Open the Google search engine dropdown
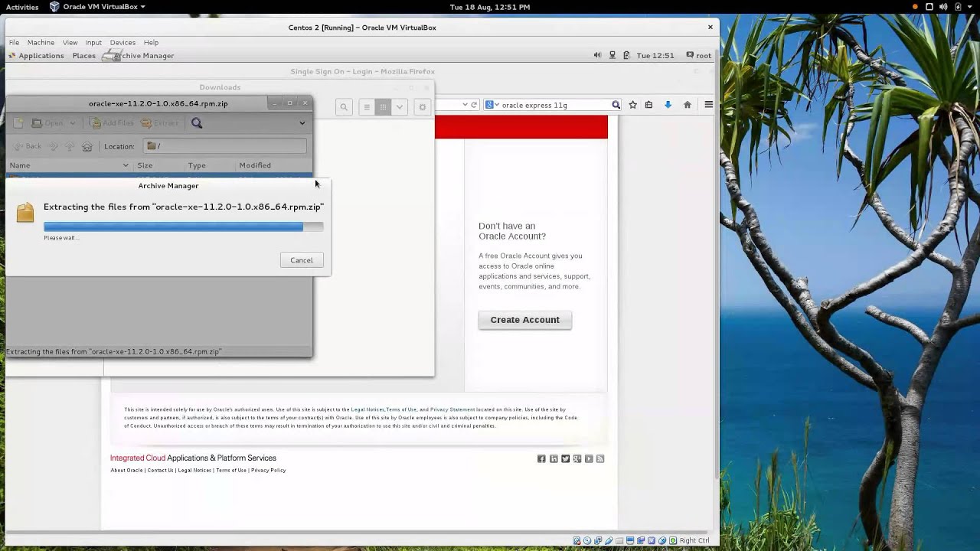The height and width of the screenshot is (551, 980). (x=492, y=105)
